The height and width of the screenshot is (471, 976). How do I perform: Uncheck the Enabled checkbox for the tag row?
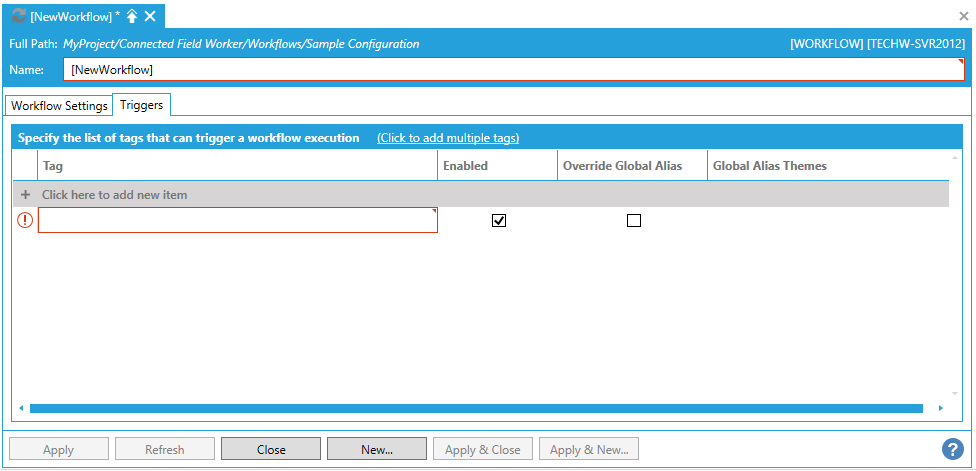[x=499, y=221]
